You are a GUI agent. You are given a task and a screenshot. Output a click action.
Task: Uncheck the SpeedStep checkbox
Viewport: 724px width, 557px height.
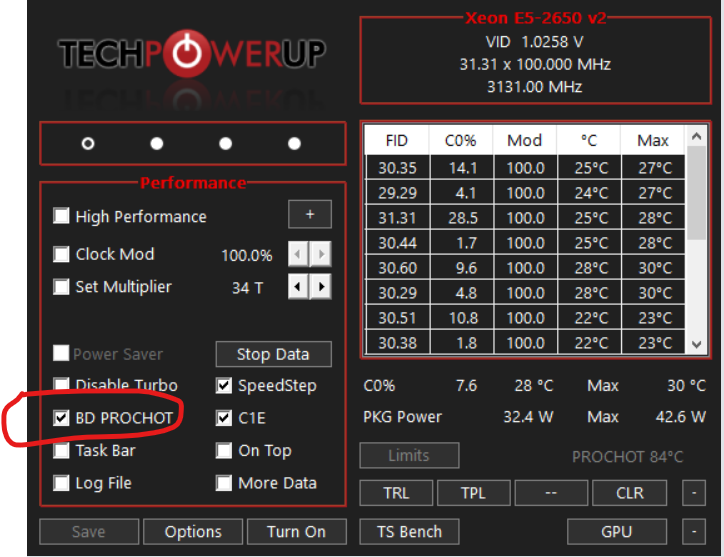click(x=223, y=385)
